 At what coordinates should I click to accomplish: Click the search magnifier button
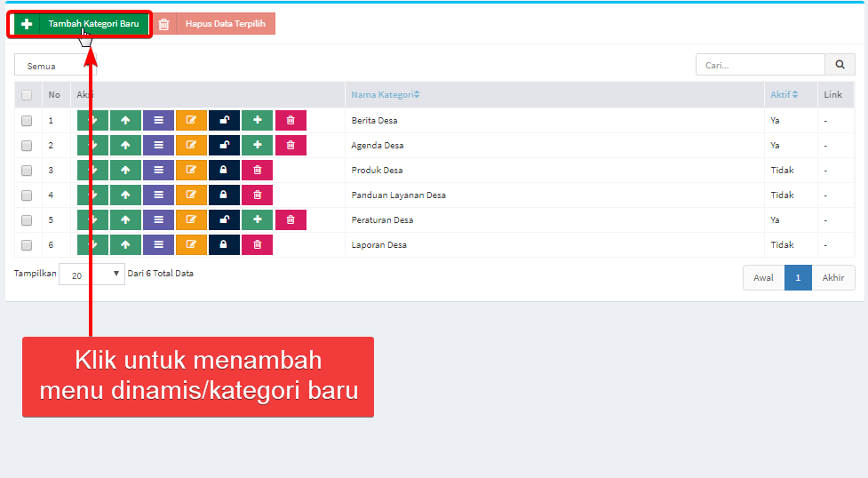pyautogui.click(x=840, y=65)
